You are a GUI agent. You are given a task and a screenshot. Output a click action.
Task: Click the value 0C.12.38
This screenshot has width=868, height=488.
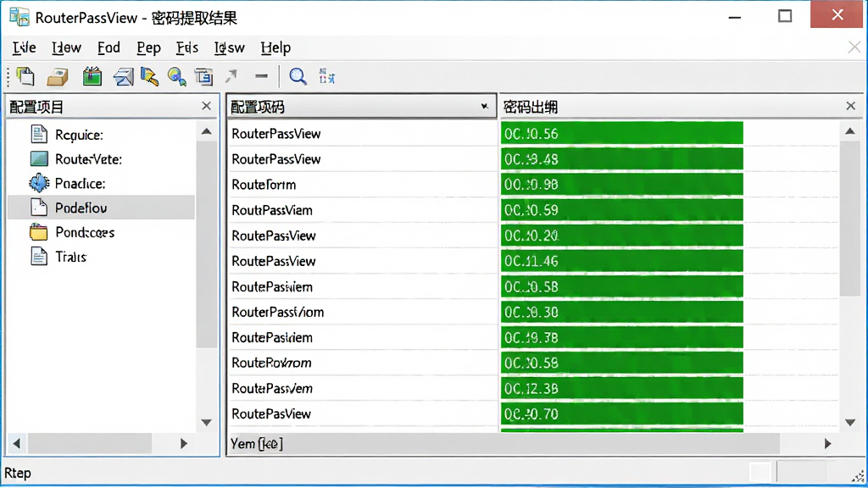point(531,388)
